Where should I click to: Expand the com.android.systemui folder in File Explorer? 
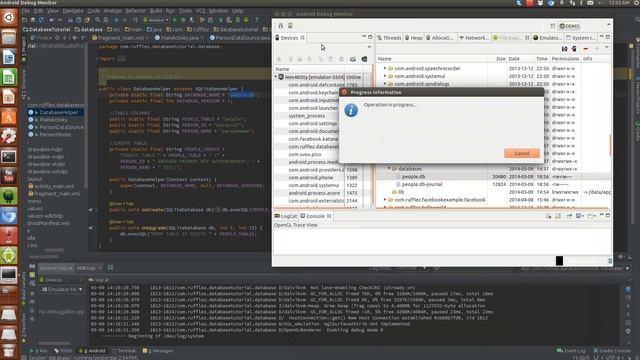384,76
